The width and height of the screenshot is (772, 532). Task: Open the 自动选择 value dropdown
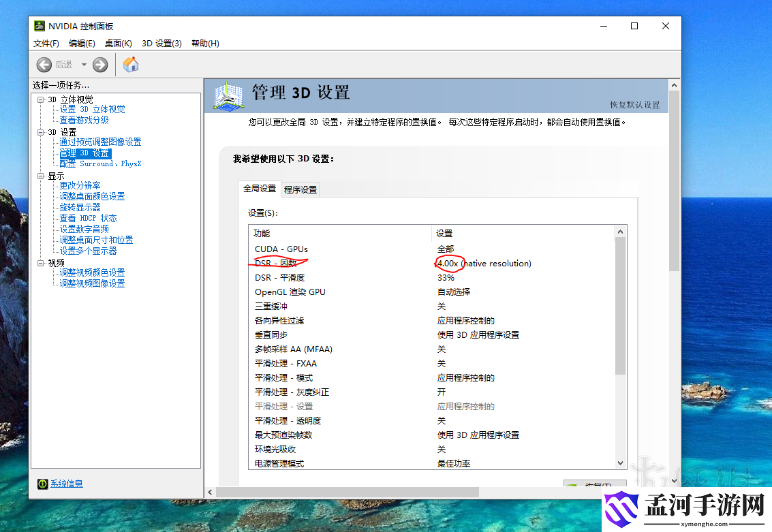click(x=453, y=292)
